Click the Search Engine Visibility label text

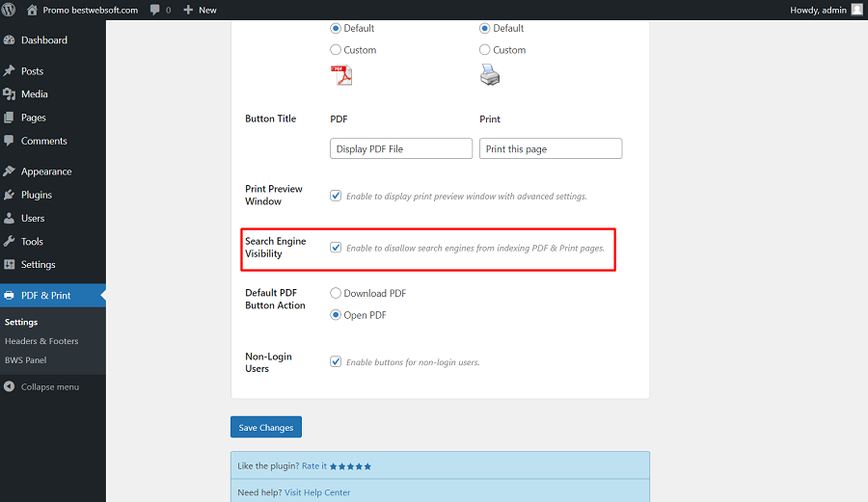276,247
